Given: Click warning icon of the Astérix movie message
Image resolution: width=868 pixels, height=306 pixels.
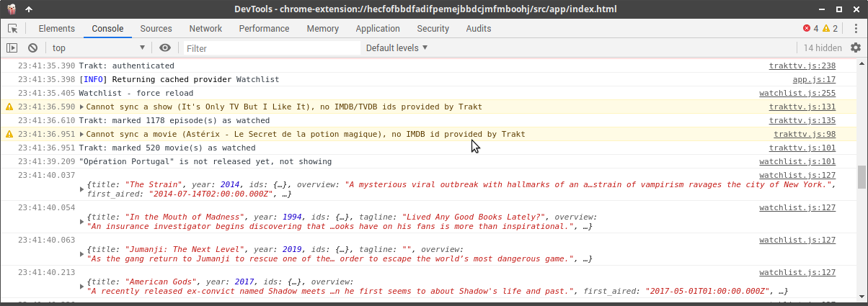Looking at the screenshot, I should coord(9,134).
